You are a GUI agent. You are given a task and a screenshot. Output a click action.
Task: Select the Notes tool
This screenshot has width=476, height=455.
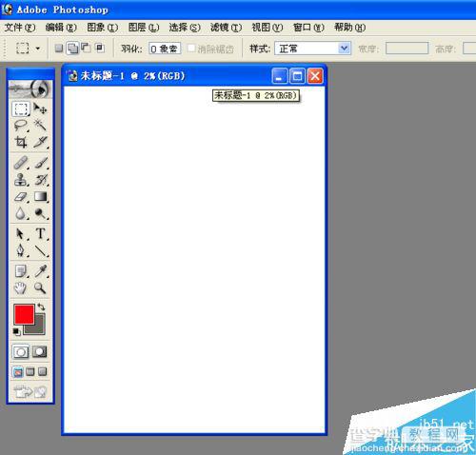tap(21, 271)
